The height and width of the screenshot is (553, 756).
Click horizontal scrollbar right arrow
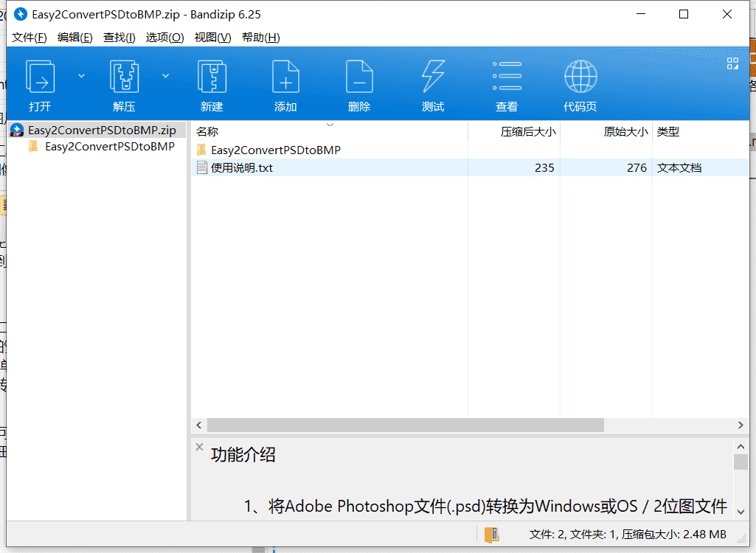(x=741, y=425)
